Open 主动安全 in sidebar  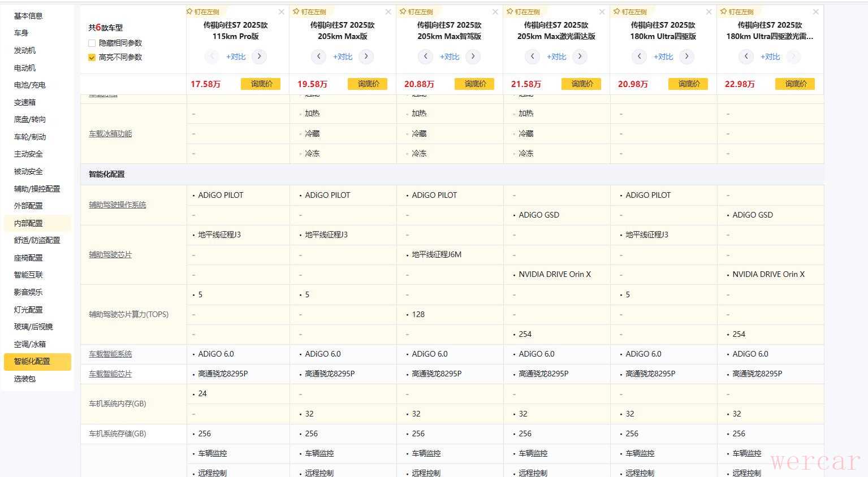pos(28,154)
